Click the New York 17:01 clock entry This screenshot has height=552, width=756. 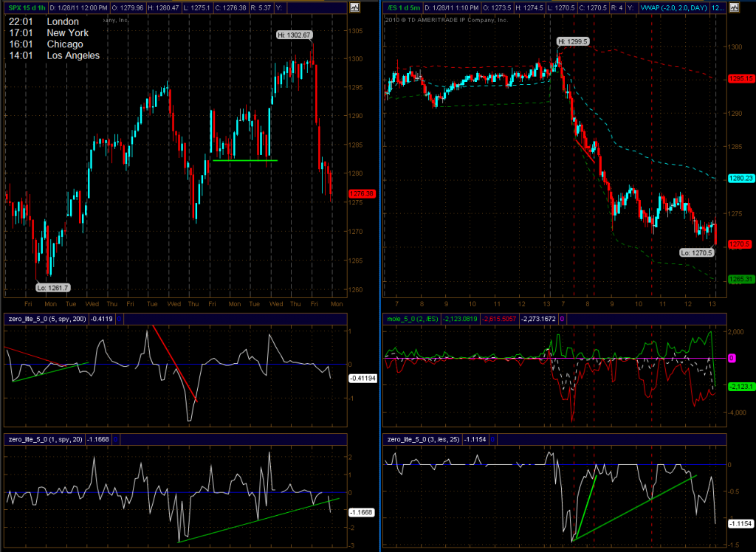[49, 32]
